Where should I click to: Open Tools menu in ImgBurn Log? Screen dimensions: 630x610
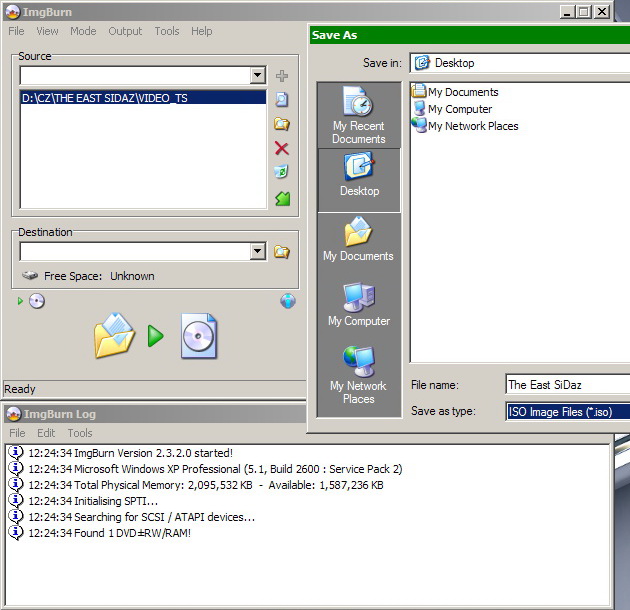[80, 433]
